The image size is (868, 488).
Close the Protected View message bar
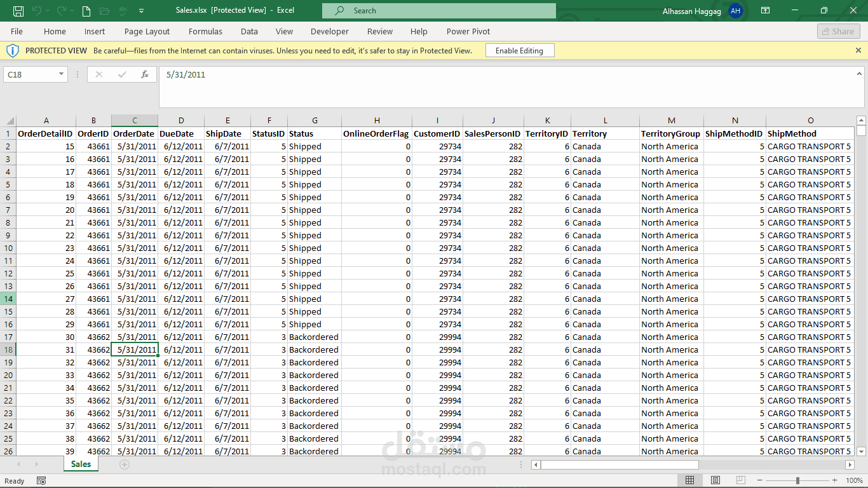point(858,50)
